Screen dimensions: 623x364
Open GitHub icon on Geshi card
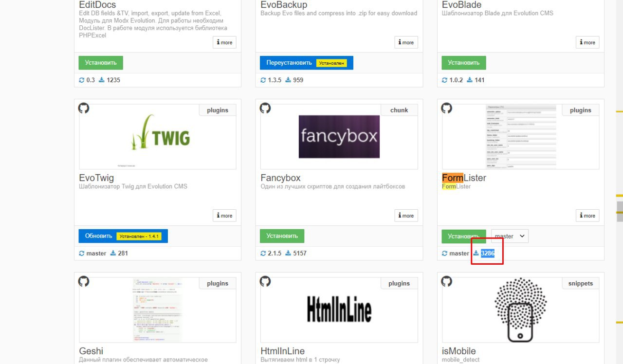[x=84, y=281]
